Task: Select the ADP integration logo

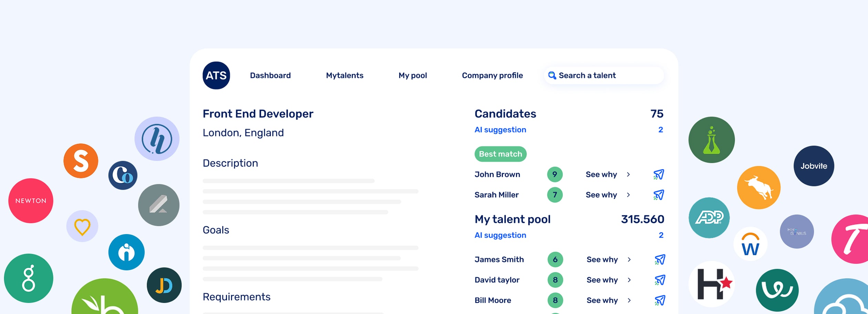Action: 709,218
